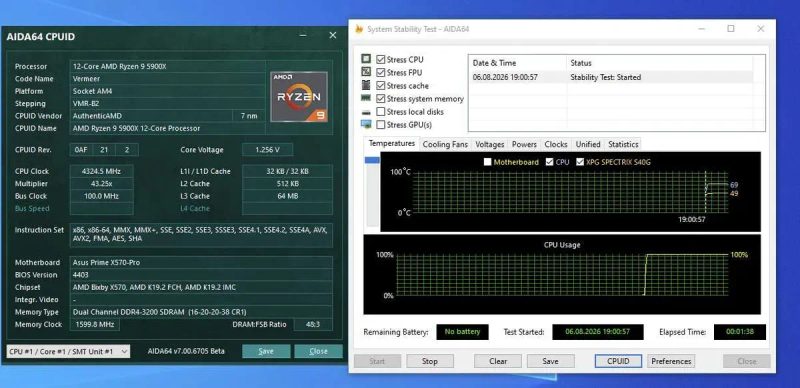The width and height of the screenshot is (800, 388).
Task: Maximize the System Stability Test window
Action: coord(731,29)
